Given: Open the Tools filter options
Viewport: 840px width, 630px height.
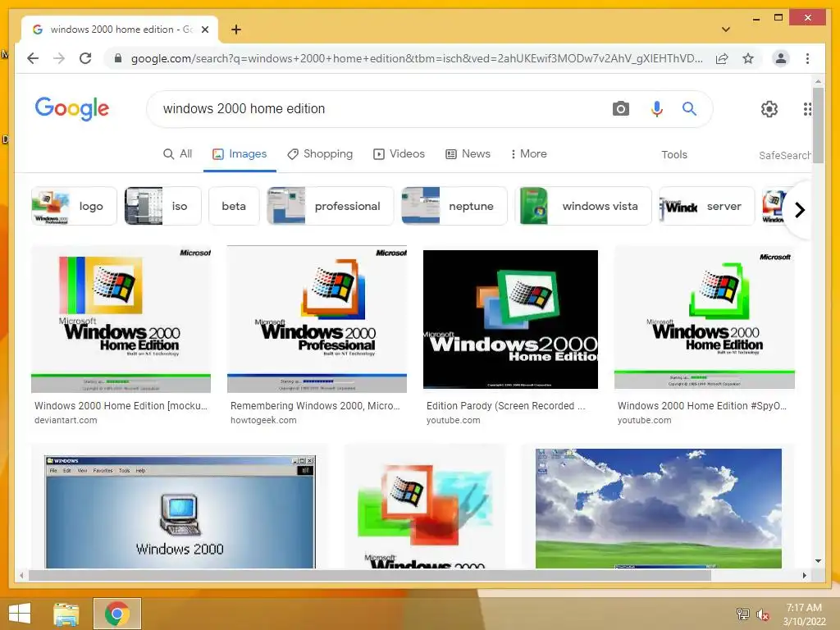Looking at the screenshot, I should click(x=674, y=155).
